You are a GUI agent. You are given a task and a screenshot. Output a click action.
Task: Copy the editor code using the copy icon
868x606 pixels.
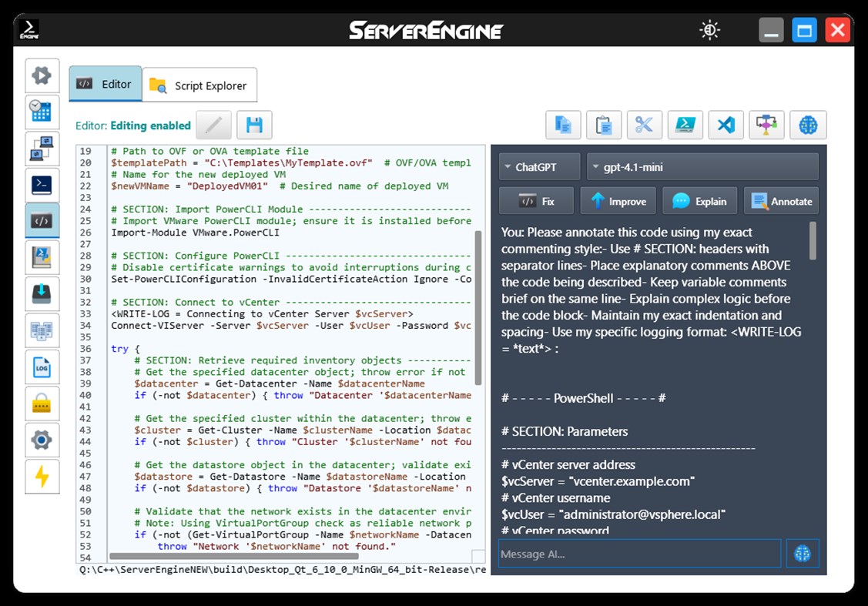[x=563, y=125]
